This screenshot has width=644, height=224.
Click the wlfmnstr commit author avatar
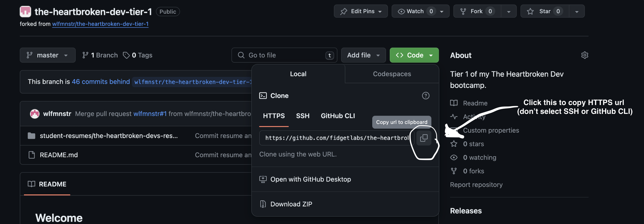(35, 114)
